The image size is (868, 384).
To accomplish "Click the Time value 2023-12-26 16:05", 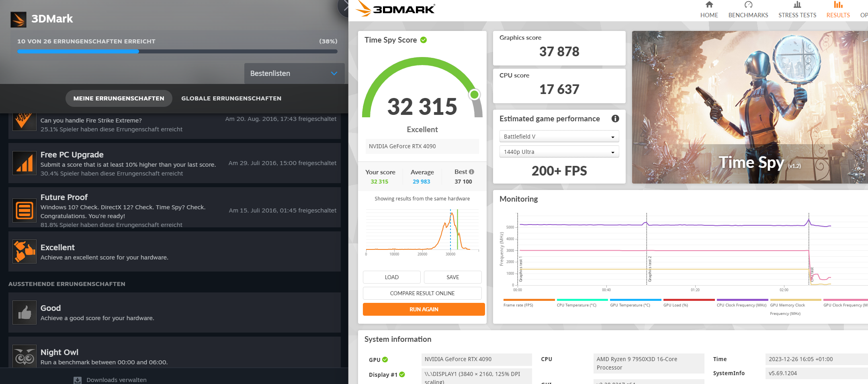I will (x=817, y=359).
